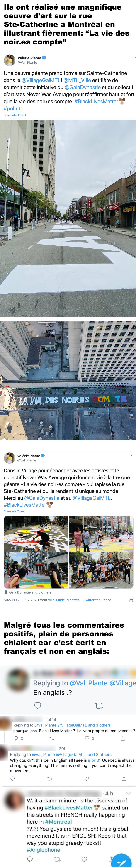Open aerial photo of 'La vie des noires compte'
136x868 pixels.
pyautogui.click(x=68, y=381)
